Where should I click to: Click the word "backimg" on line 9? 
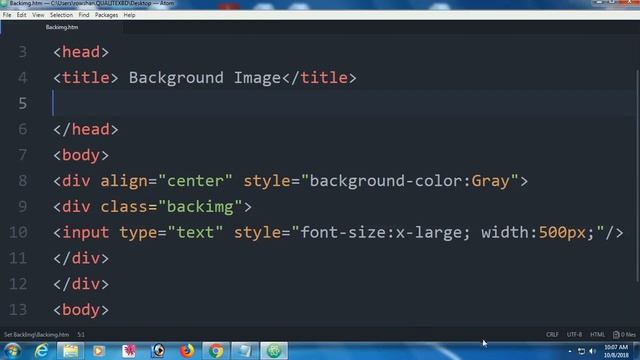coord(200,207)
